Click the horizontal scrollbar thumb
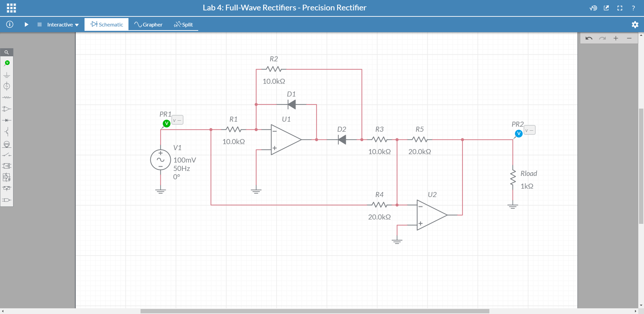644x314 pixels. pos(315,311)
